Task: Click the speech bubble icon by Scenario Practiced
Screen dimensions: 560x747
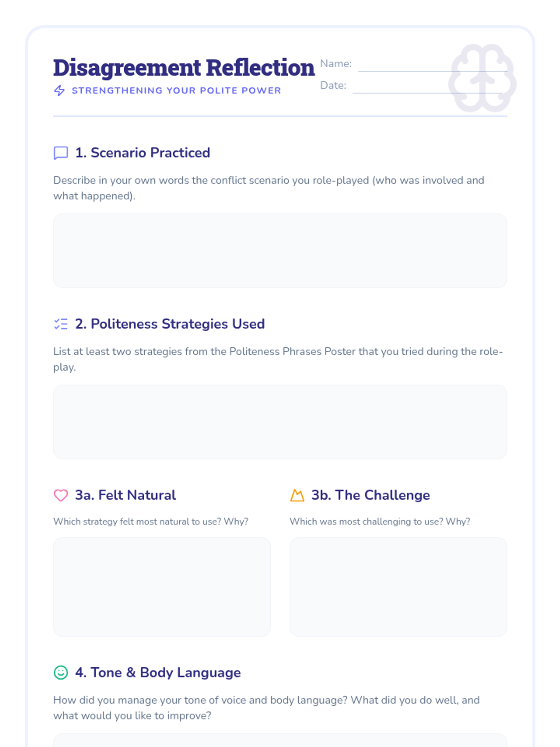Action: coord(61,153)
